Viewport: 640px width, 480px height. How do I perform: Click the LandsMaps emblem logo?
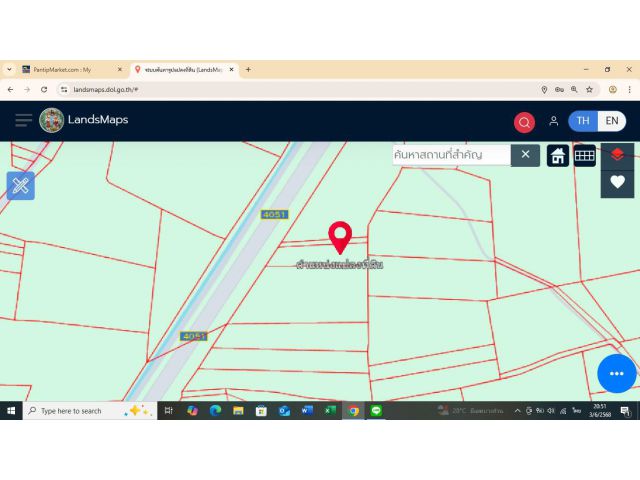point(51,120)
